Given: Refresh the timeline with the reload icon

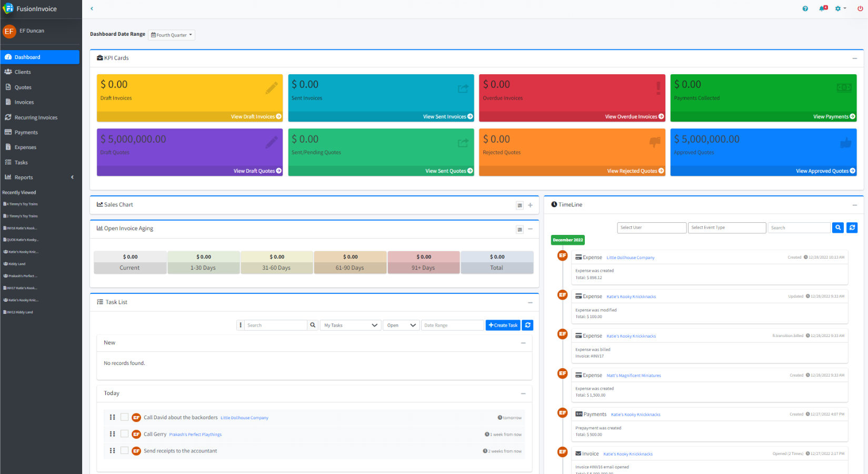Looking at the screenshot, I should coord(852,228).
